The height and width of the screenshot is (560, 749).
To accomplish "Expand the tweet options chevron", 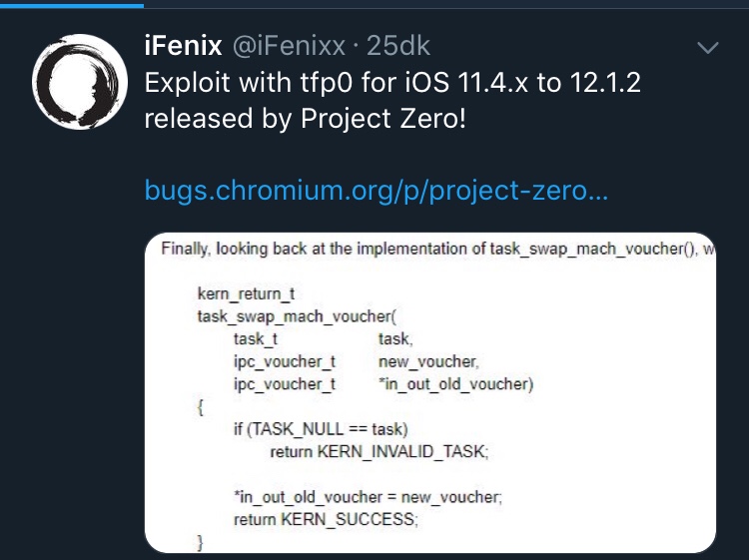I will tap(707, 48).
